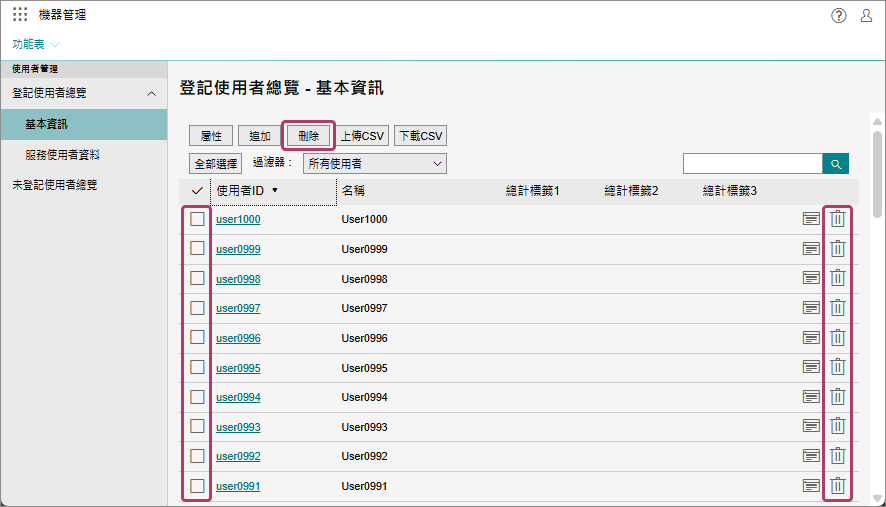Delete user1000 with trash icon
The width and height of the screenshot is (886, 507).
click(x=838, y=219)
